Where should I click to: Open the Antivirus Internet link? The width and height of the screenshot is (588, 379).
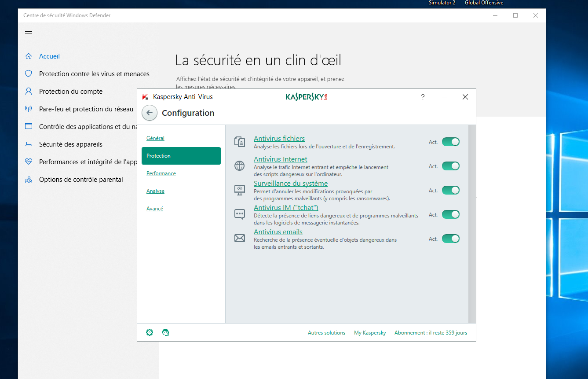click(x=281, y=159)
